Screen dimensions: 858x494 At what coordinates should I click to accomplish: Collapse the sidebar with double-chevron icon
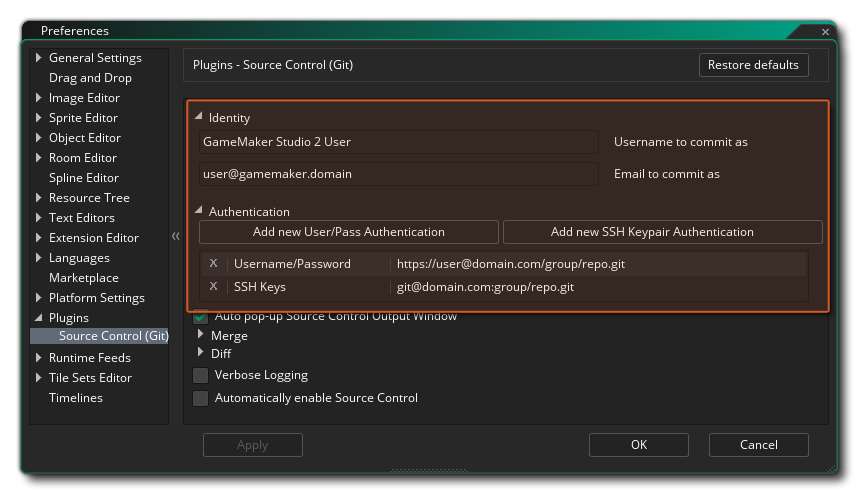tap(176, 236)
